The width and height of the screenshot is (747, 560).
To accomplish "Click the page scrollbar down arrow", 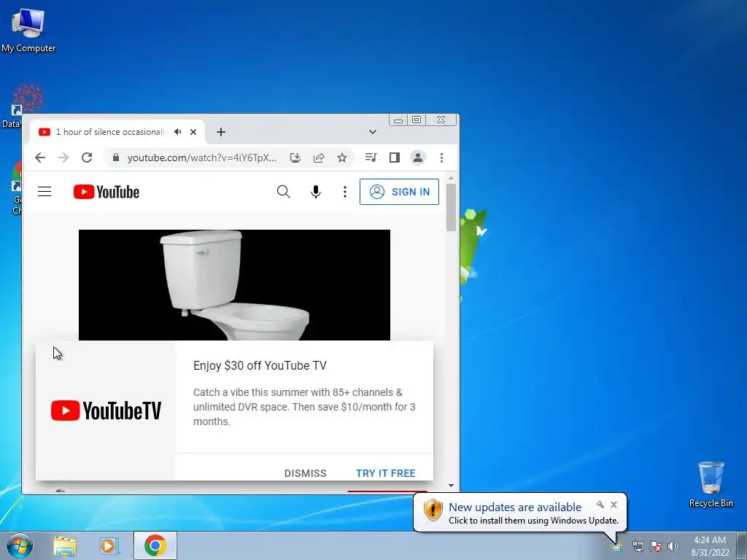I will (x=451, y=486).
